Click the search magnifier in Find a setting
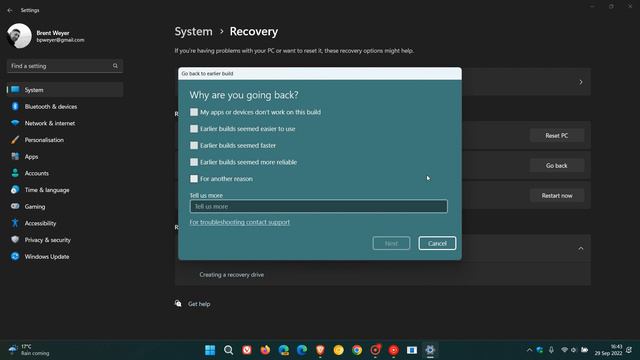 tap(115, 66)
